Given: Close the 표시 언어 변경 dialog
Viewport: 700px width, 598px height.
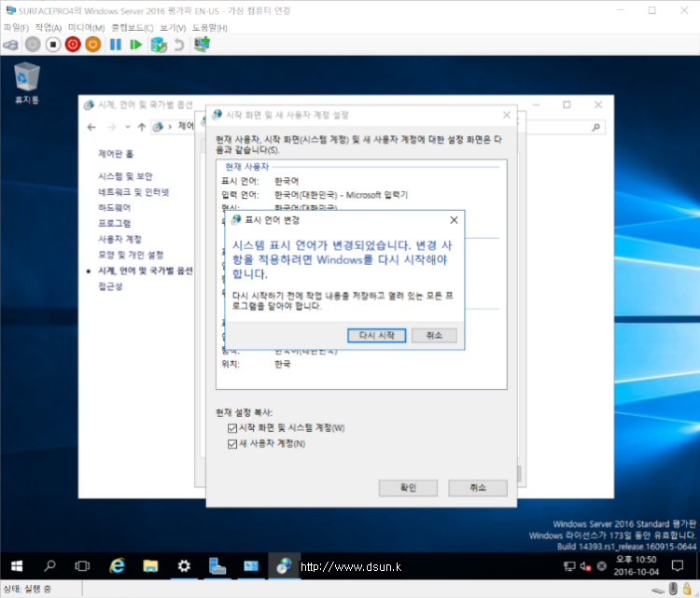Looking at the screenshot, I should 454,220.
